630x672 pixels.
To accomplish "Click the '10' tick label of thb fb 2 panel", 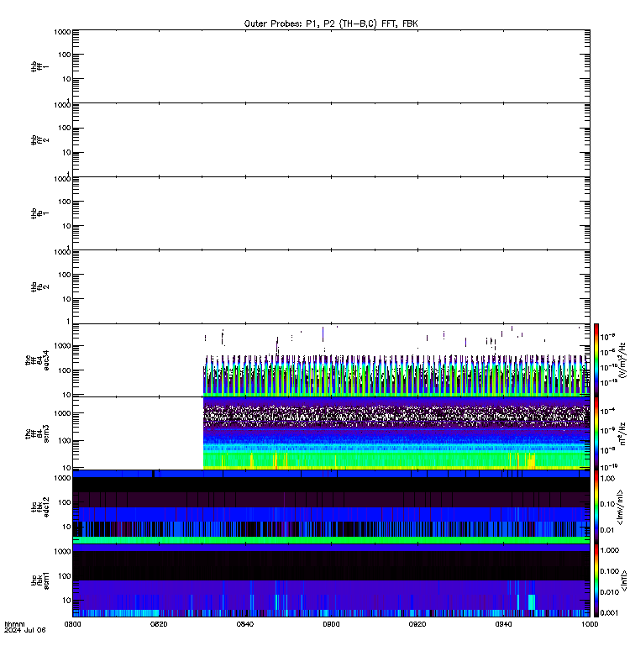I will [66, 299].
